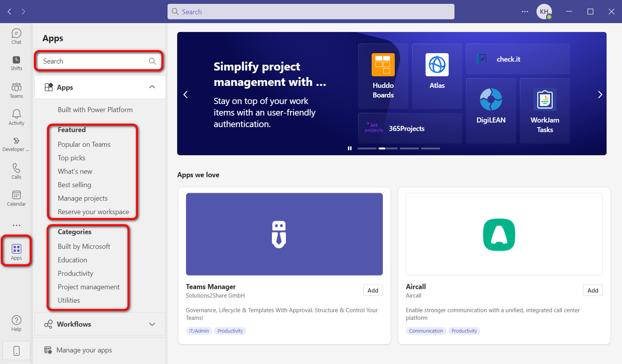Open the WorkJam Tasks app tile
Viewport: 622px width, 364px height.
click(x=545, y=111)
